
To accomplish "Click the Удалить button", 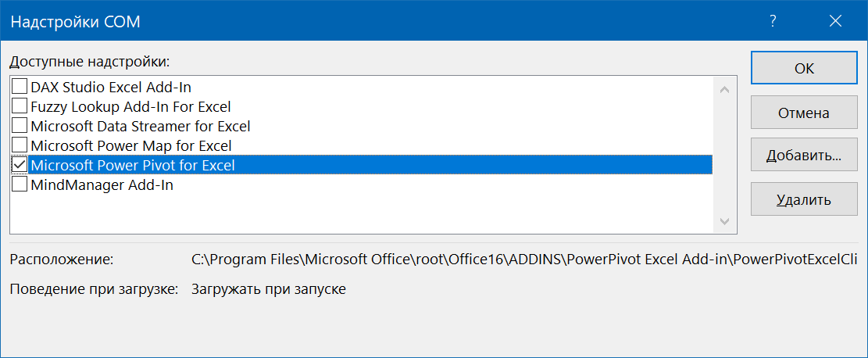I will [805, 199].
